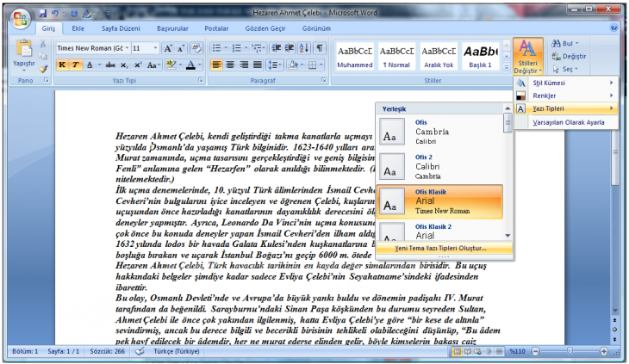Click shading paint bucket icon
Viewport: 629px width, 364px height.
coord(294,65)
